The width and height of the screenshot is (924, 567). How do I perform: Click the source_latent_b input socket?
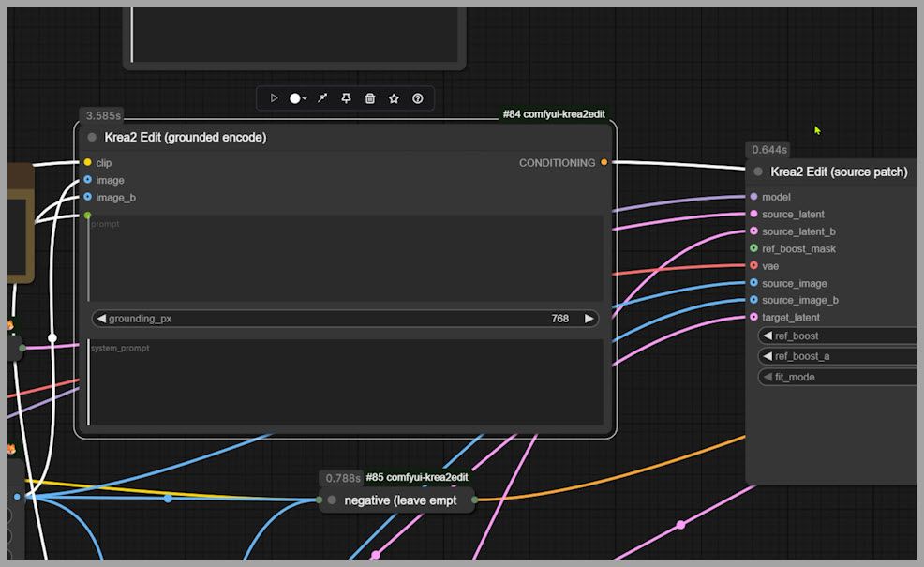point(753,231)
